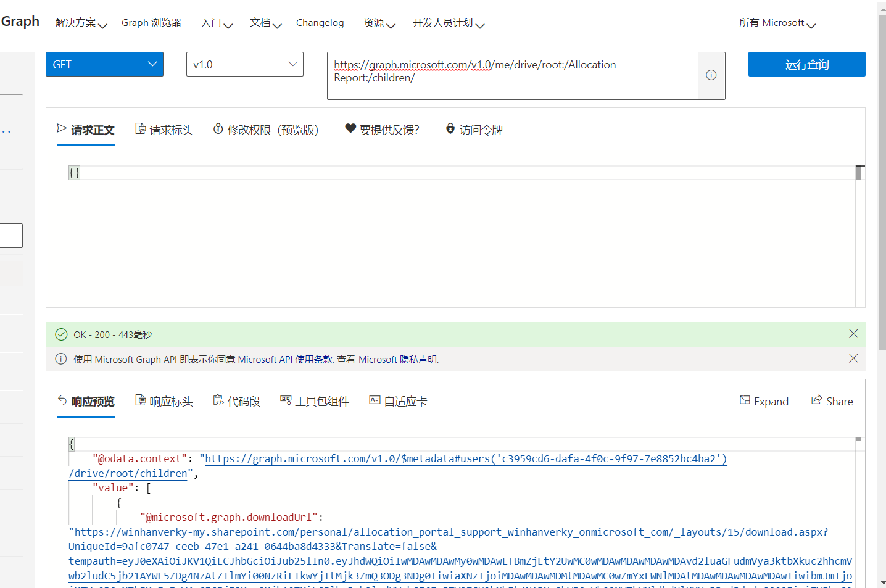Viewport: 886px width, 588px height.
Task: Open the GET method dropdown
Action: pos(104,64)
